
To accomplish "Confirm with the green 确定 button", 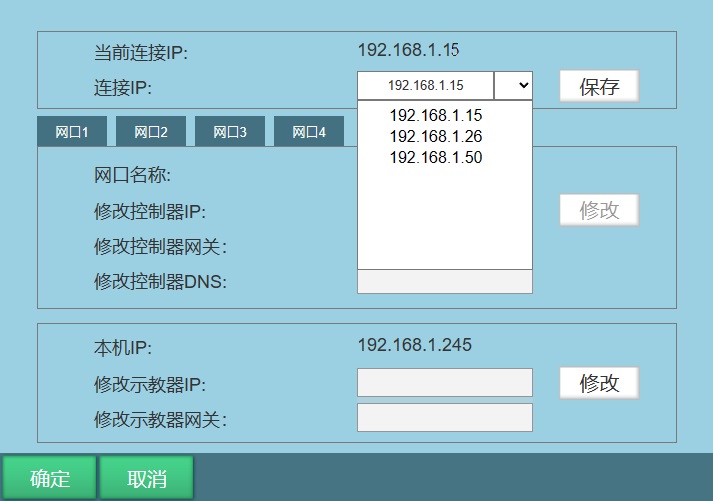I will point(49,478).
